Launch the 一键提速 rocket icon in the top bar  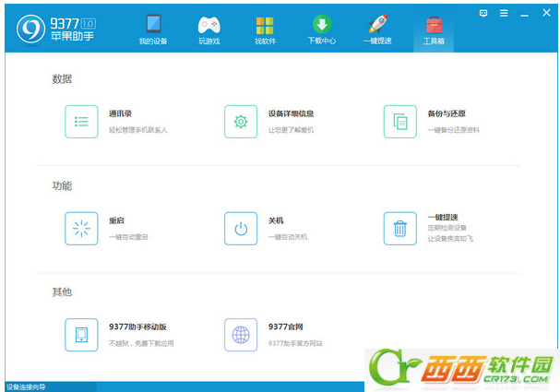coord(378,24)
